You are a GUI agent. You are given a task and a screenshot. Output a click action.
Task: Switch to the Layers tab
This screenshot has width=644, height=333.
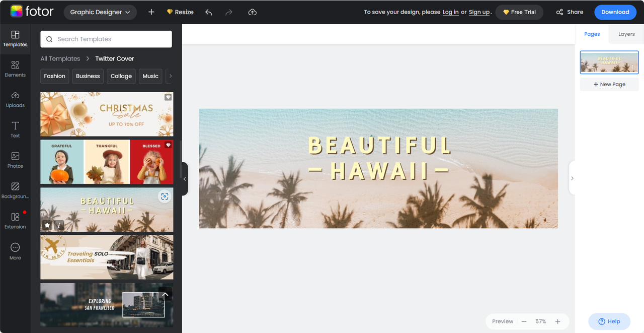(x=626, y=34)
